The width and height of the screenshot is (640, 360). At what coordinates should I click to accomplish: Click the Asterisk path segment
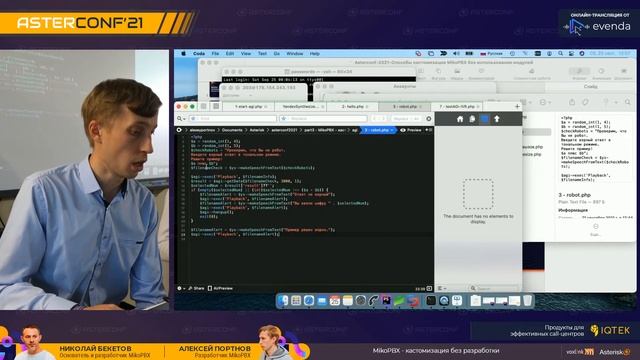(x=257, y=130)
